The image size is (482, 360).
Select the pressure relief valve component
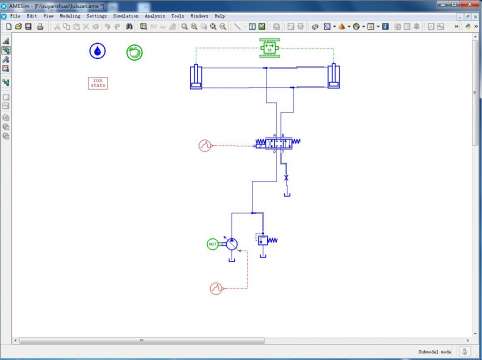coord(267,240)
